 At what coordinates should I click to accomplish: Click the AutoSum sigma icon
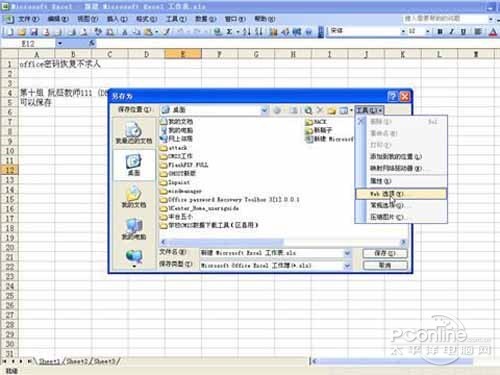tap(229, 32)
